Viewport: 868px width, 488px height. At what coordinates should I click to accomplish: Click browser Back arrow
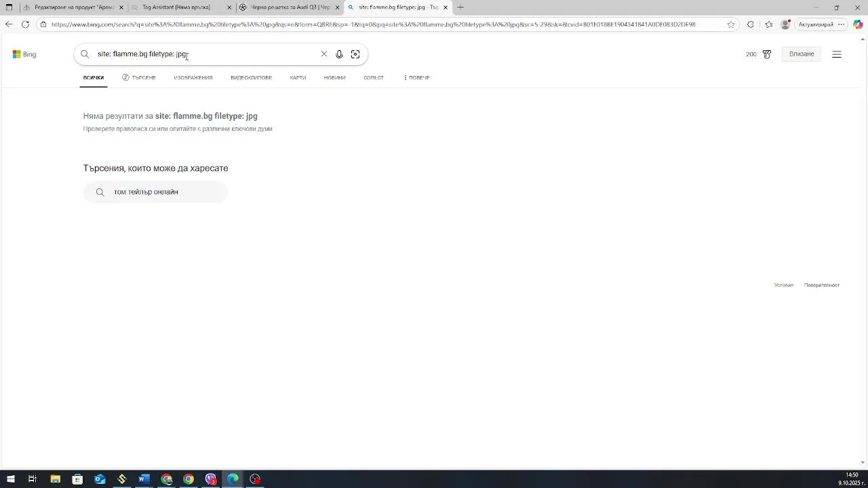tap(9, 24)
